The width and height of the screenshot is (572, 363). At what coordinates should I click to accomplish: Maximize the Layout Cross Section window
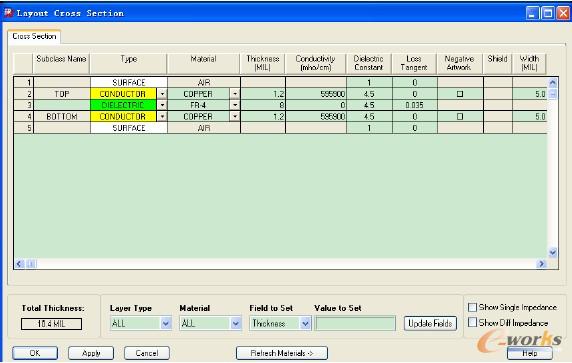pos(548,13)
